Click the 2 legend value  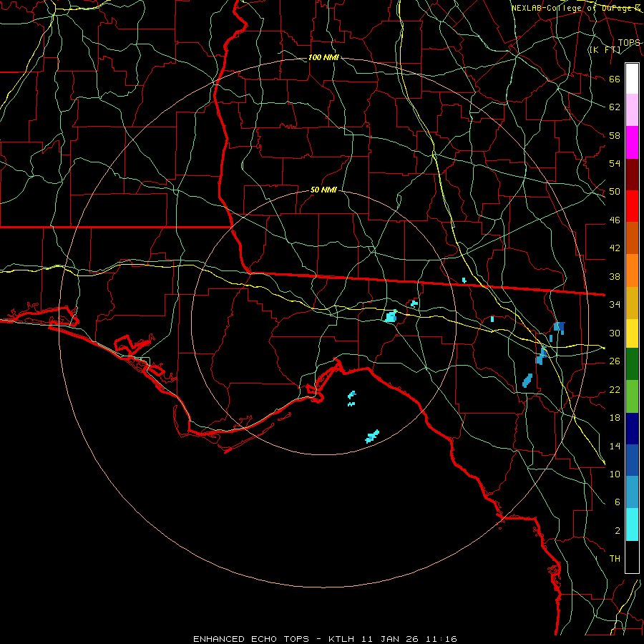click(617, 531)
